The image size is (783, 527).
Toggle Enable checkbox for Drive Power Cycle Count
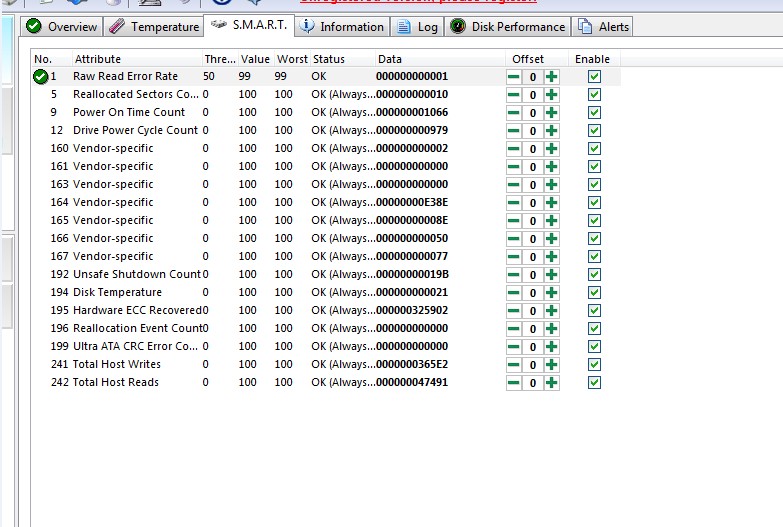[594, 130]
